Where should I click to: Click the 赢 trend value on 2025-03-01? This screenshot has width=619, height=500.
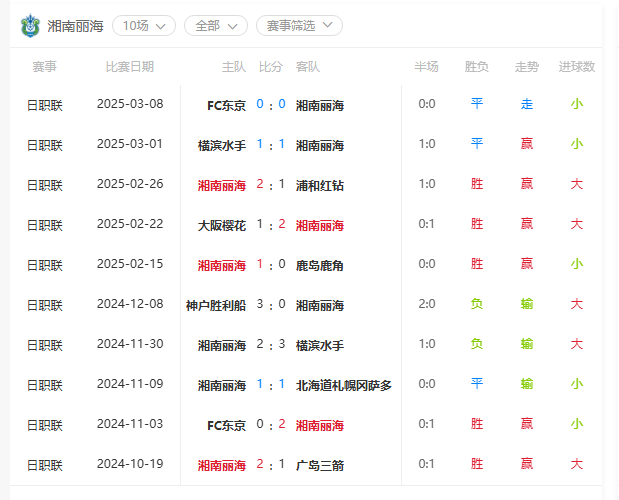coord(527,144)
